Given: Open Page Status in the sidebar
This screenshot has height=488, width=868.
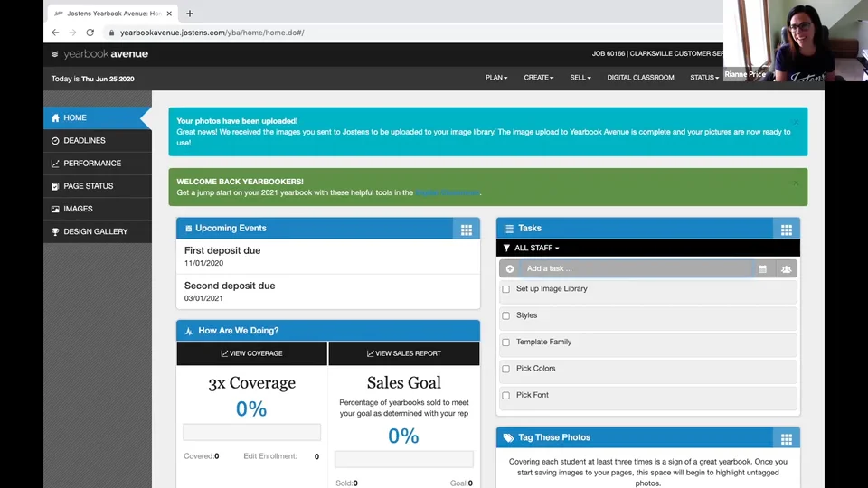Looking at the screenshot, I should [x=98, y=186].
